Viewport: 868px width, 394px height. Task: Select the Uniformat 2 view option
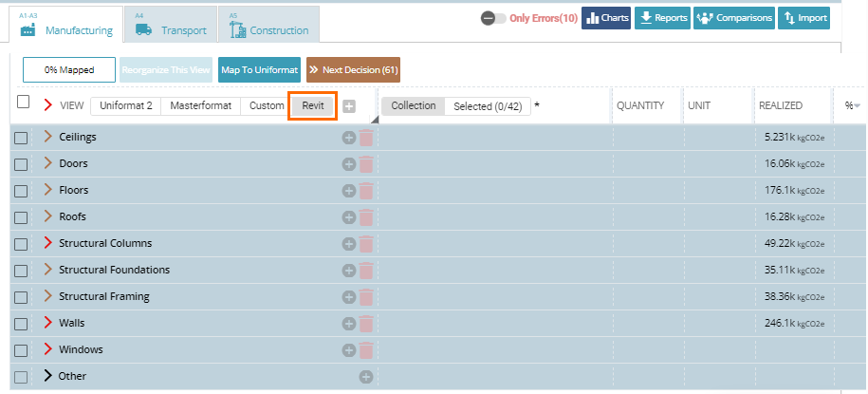tap(126, 106)
